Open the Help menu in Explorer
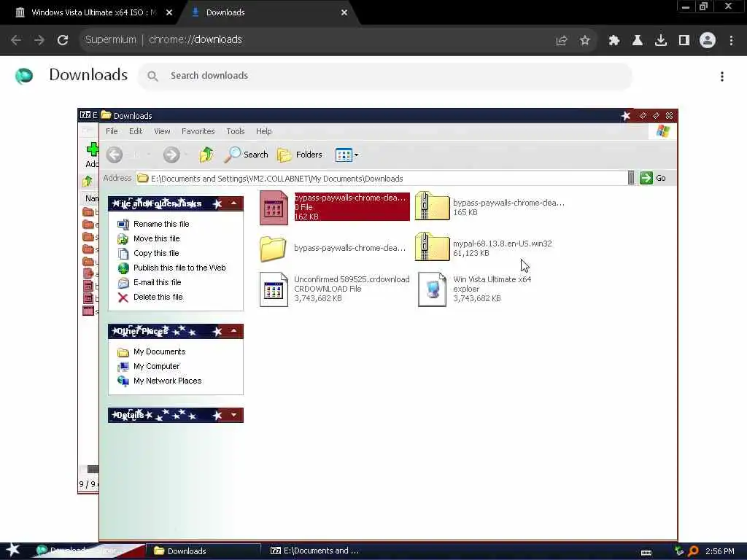The image size is (747, 560). [263, 131]
